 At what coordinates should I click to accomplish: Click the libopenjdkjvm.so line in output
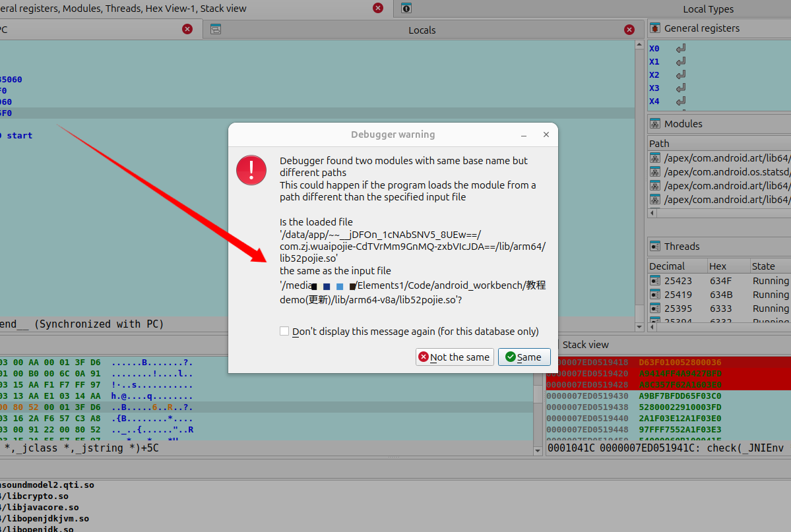point(44,518)
